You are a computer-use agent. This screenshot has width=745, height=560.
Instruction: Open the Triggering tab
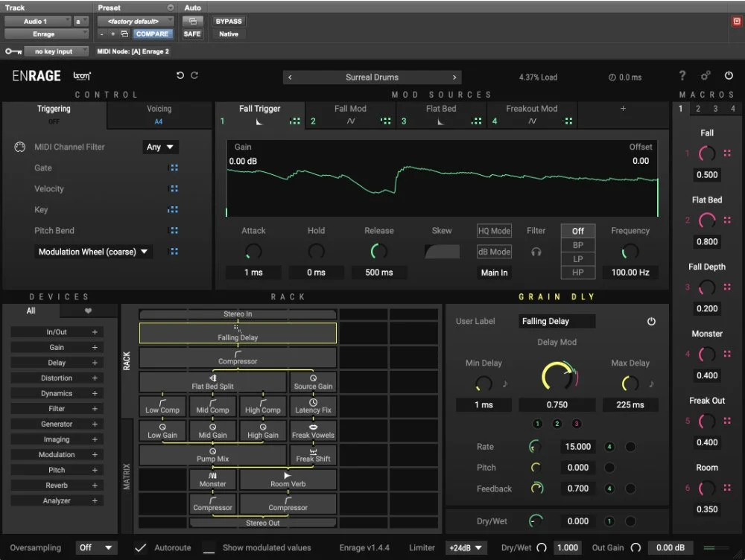[54, 115]
